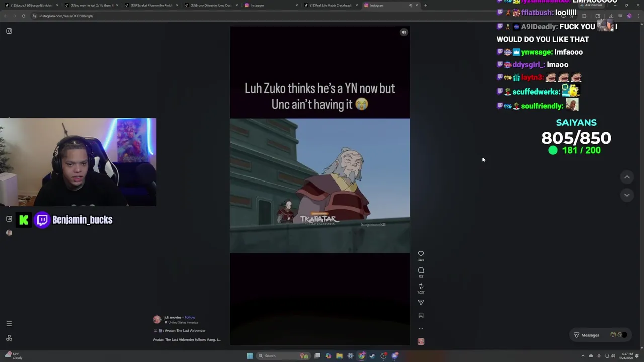This screenshot has width=644, height=362.
Task: Switch to 'no way he just 2v1'd them' tab
Action: 91,5
